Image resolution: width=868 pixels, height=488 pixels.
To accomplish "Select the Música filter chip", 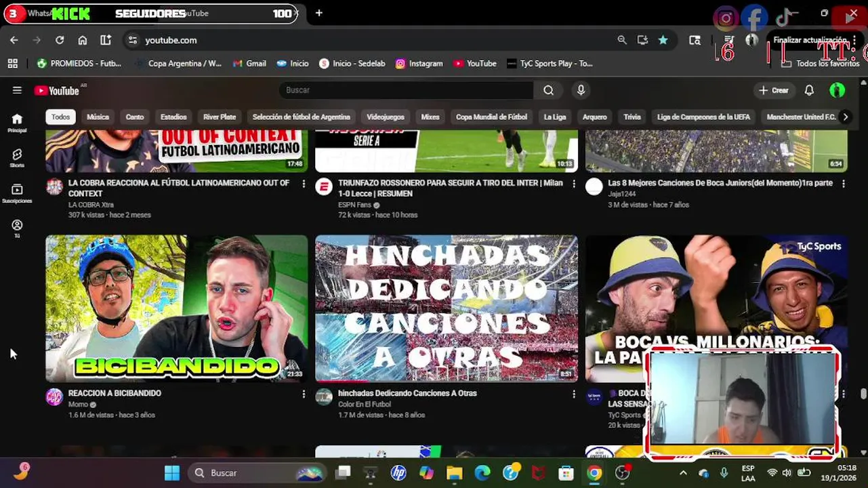I will (x=98, y=117).
